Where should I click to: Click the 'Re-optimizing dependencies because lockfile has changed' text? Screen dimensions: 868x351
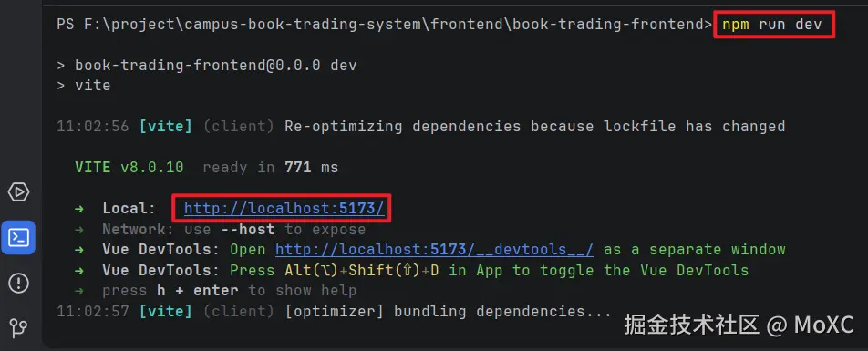(x=534, y=127)
